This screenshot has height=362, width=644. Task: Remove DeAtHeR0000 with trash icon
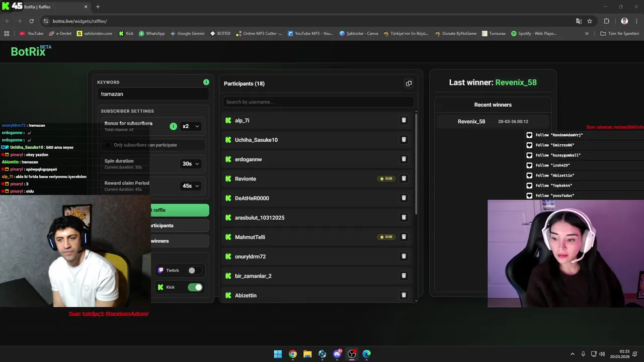coord(404,198)
